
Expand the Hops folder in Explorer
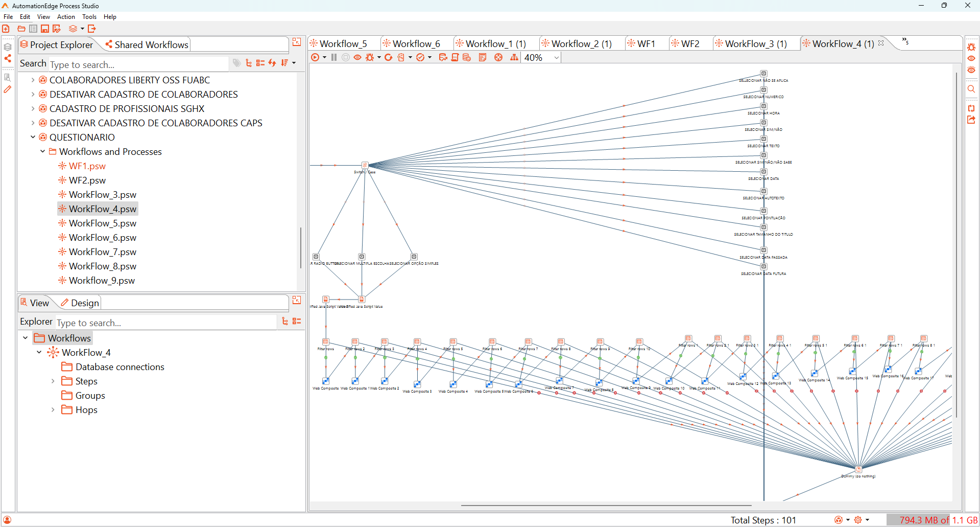coord(53,409)
